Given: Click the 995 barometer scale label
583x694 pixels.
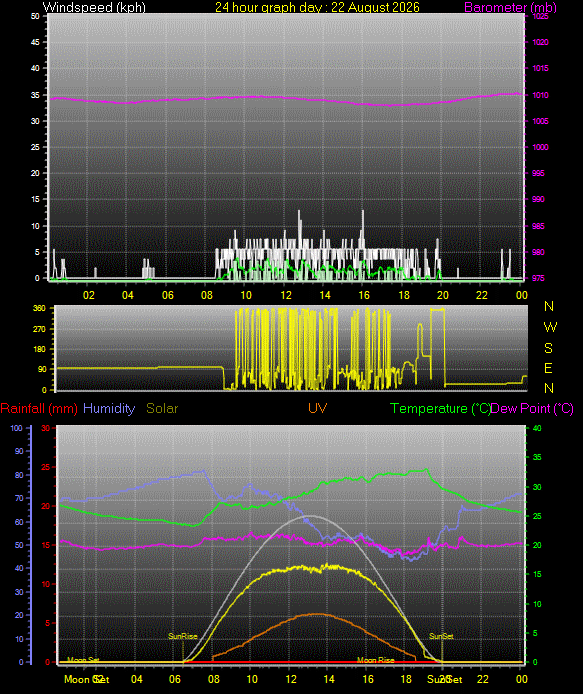Looking at the screenshot, I should point(538,174).
